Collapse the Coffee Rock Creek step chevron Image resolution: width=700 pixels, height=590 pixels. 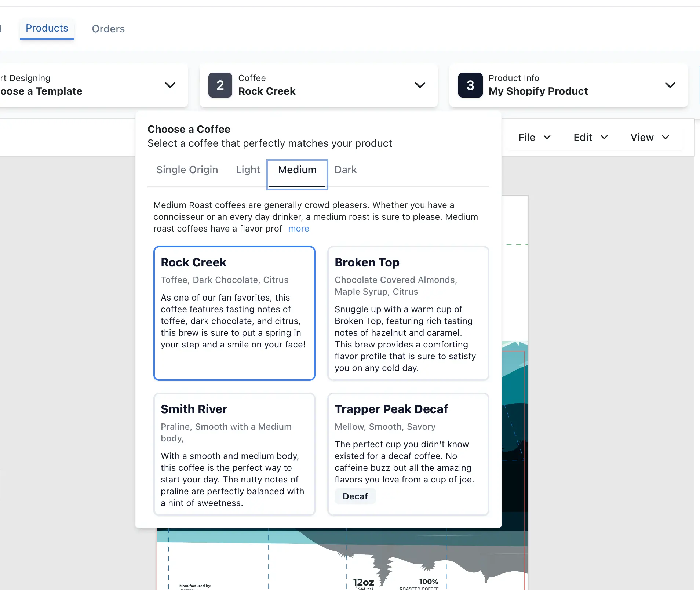point(420,85)
